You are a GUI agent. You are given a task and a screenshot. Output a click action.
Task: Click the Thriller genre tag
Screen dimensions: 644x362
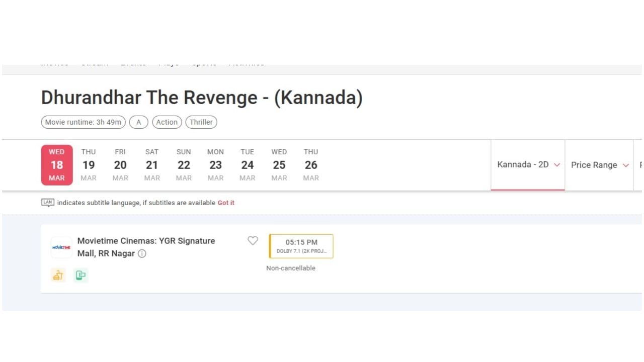point(201,122)
